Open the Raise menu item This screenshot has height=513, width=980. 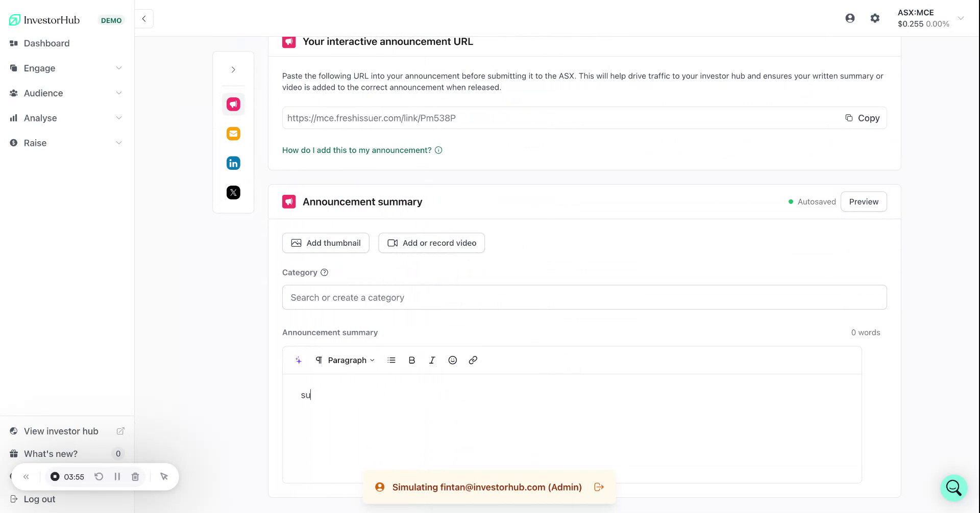coord(35,143)
